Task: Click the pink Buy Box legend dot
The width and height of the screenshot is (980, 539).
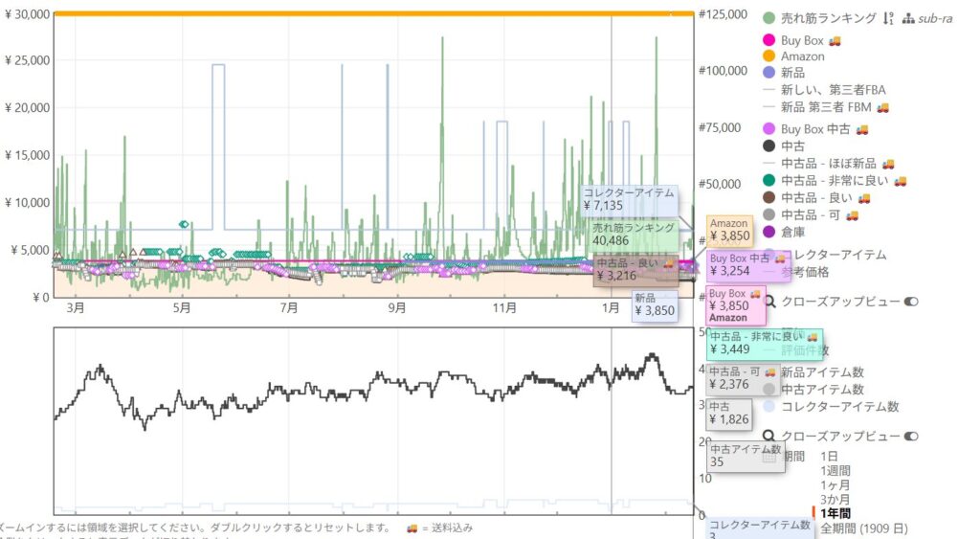Action: [768, 40]
